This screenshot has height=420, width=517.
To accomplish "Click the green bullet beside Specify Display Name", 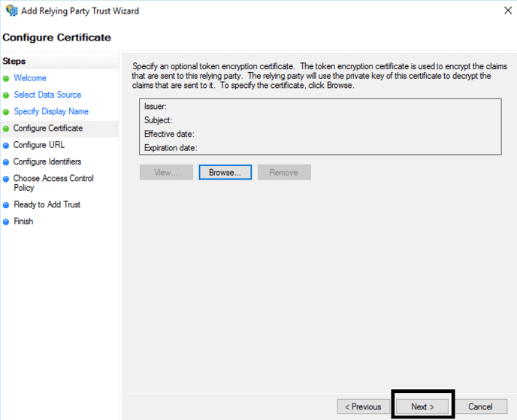I will pos(6,112).
